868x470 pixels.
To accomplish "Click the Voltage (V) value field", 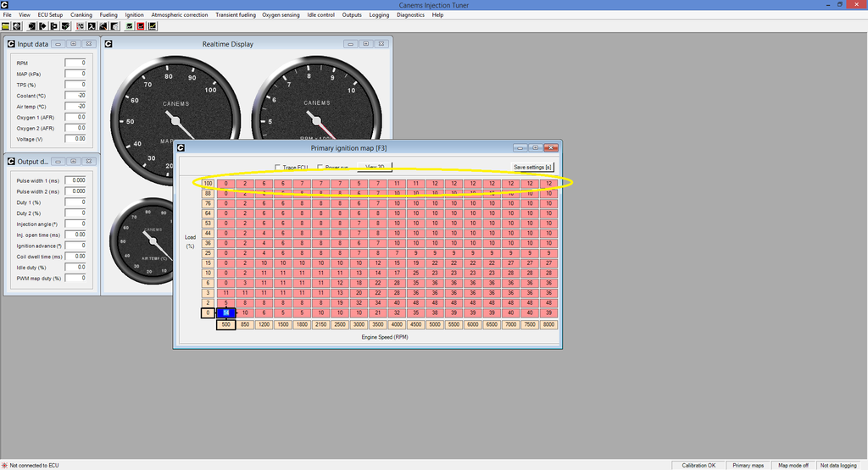I will tap(75, 139).
